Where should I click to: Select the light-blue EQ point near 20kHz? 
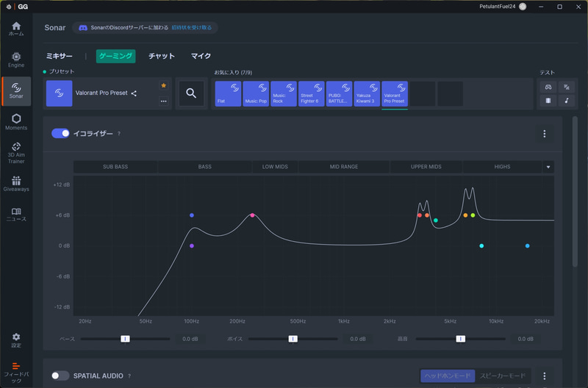tap(527, 246)
